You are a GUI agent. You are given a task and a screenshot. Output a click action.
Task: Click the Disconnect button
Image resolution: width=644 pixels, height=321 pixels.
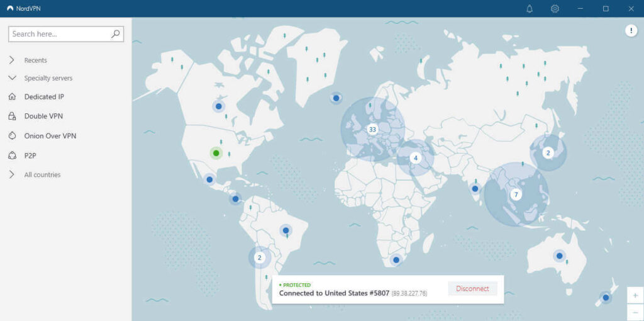point(472,288)
